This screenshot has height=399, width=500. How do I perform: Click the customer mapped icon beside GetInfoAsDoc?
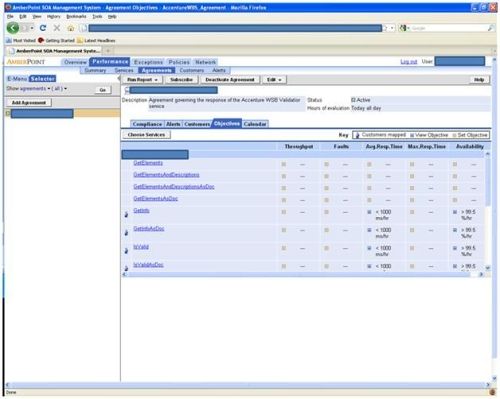126,232
